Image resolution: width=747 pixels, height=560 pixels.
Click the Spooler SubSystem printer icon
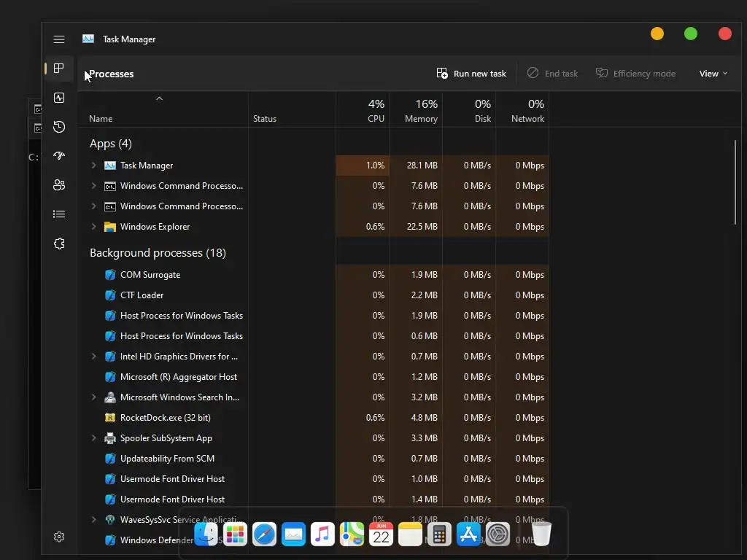110,438
